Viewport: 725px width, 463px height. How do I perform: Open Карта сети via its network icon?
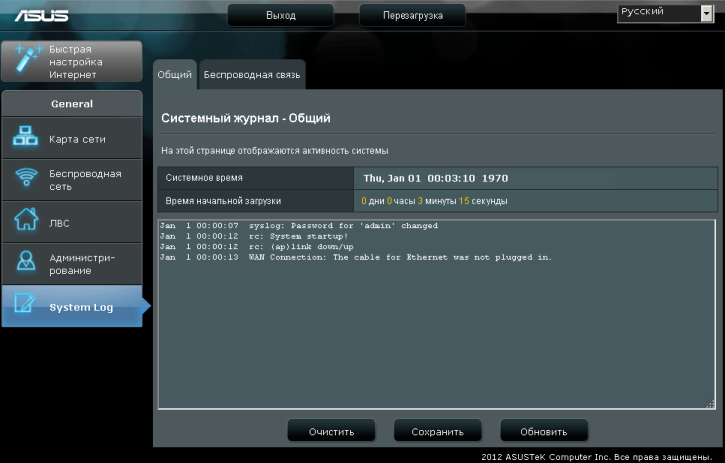click(25, 139)
